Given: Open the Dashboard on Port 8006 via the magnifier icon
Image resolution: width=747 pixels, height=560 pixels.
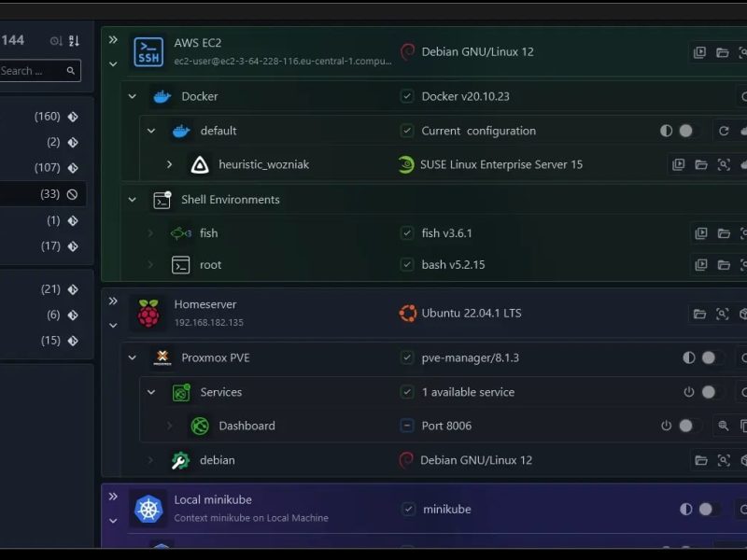Looking at the screenshot, I should click(x=724, y=427).
